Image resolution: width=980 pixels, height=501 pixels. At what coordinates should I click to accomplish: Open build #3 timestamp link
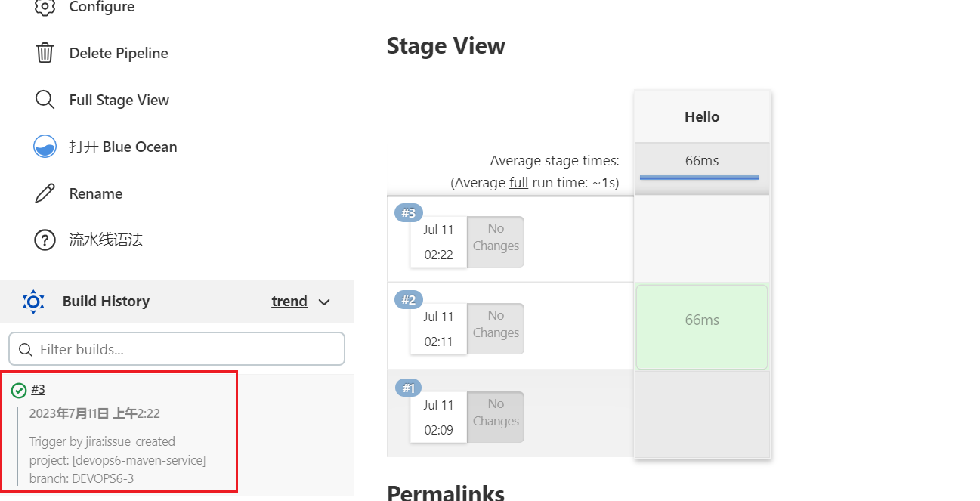[x=94, y=413]
